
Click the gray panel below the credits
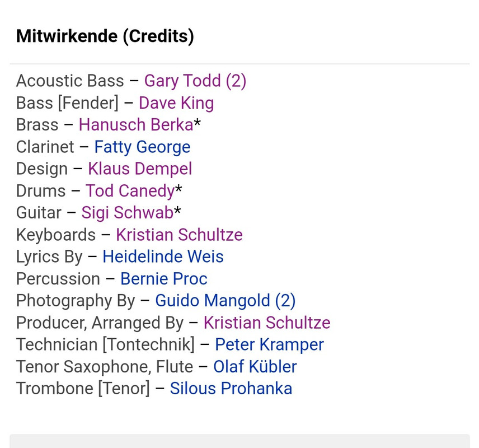click(239, 441)
